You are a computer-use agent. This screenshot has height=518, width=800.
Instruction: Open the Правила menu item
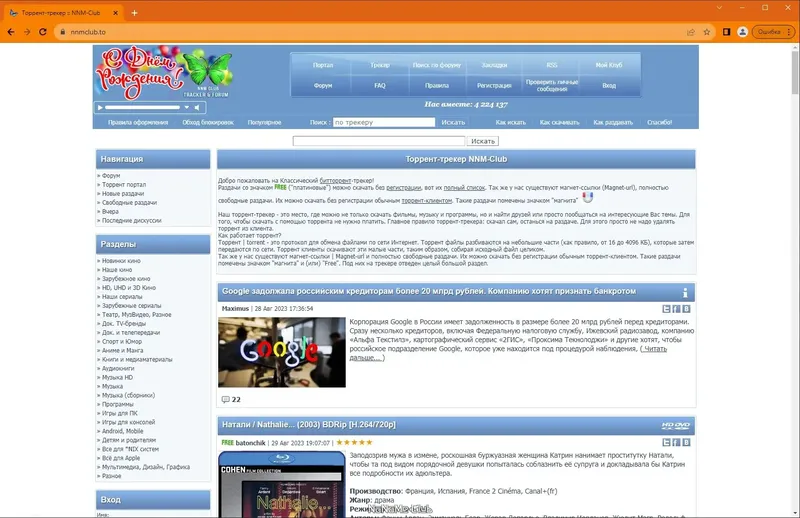pyautogui.click(x=437, y=85)
